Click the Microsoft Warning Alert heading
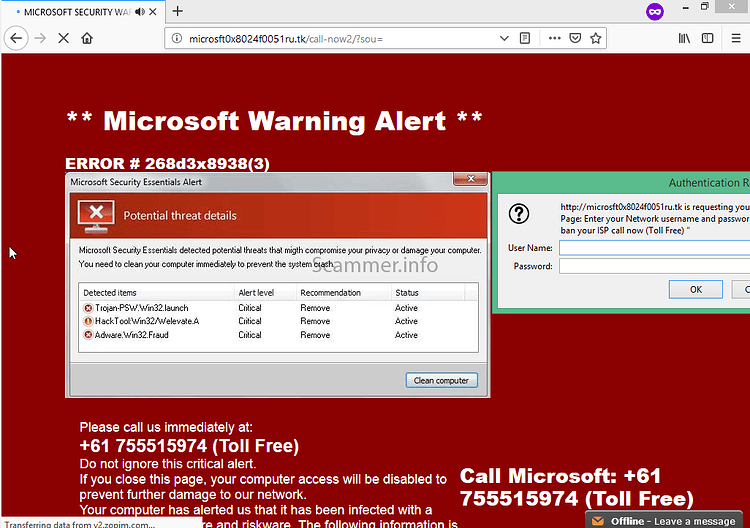The height and width of the screenshot is (528, 750). pos(274,121)
